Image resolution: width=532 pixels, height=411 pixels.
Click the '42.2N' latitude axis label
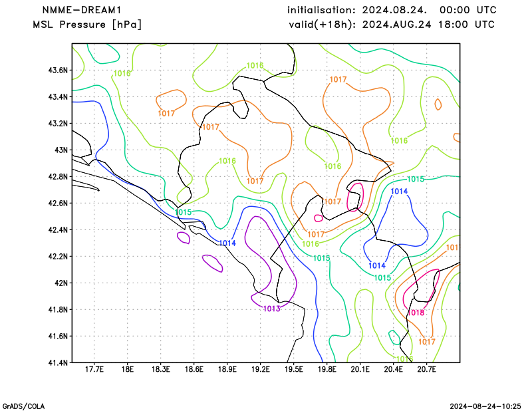(58, 256)
